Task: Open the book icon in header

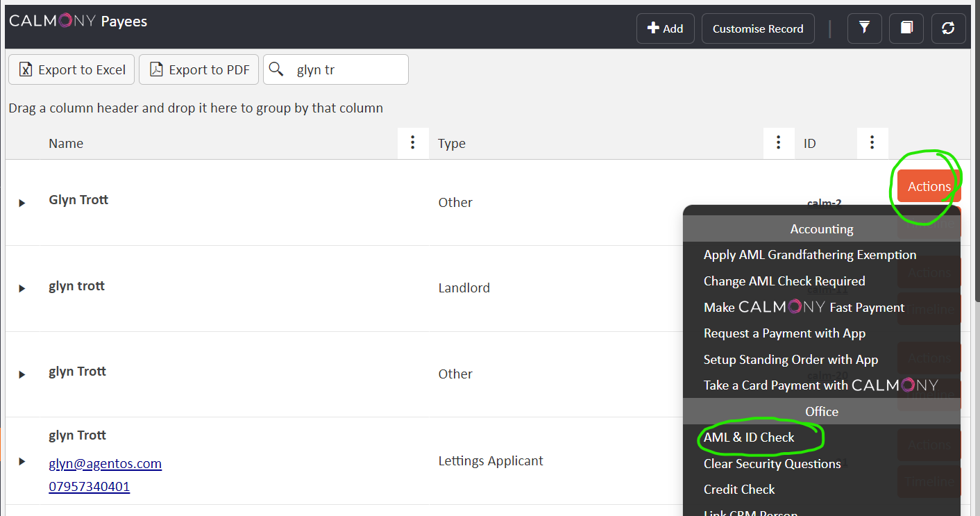Action: click(906, 28)
